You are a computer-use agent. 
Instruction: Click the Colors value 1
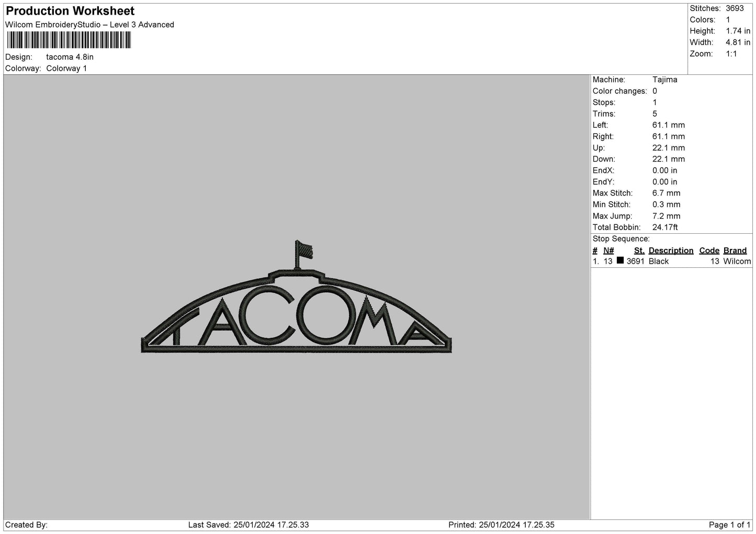pyautogui.click(x=728, y=20)
